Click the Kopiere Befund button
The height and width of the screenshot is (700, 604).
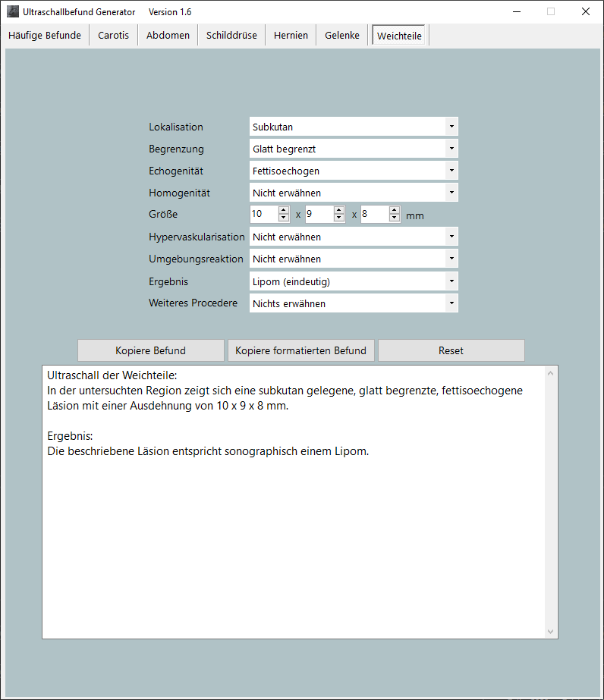coord(150,350)
